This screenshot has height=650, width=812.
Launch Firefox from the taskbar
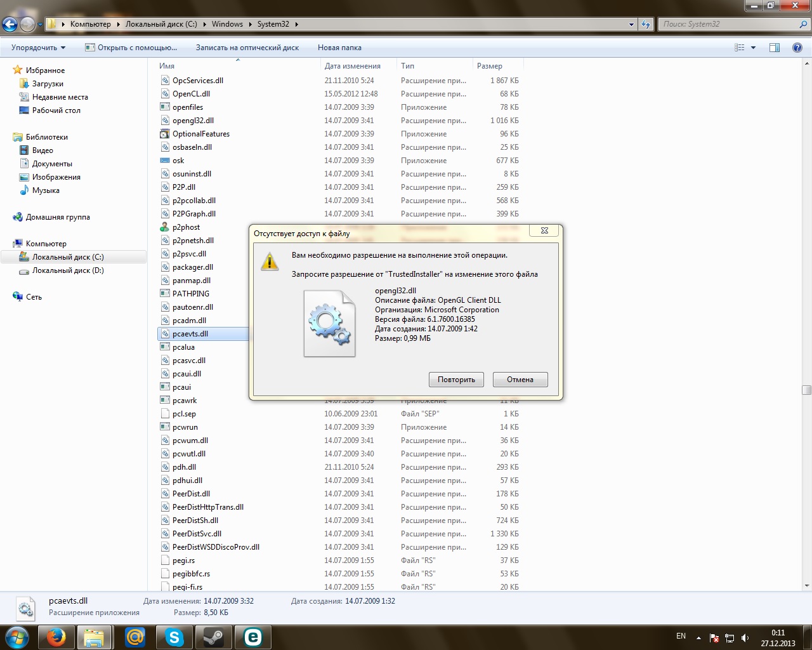(56, 637)
